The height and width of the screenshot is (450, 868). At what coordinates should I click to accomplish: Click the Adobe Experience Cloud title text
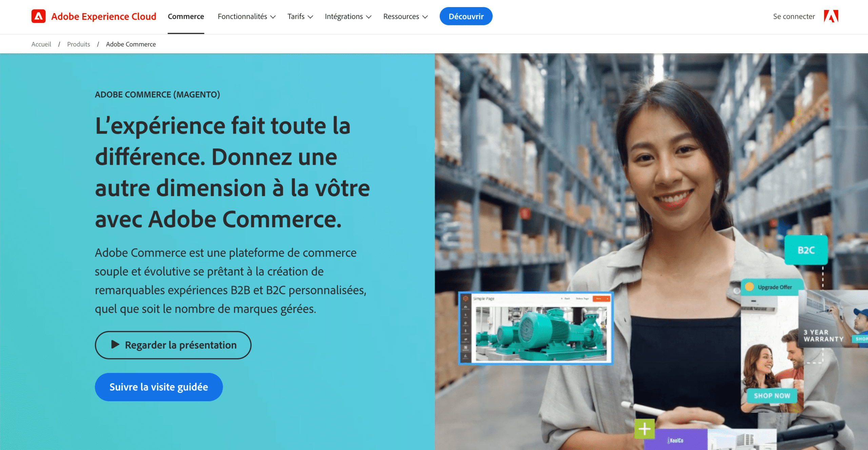point(104,16)
